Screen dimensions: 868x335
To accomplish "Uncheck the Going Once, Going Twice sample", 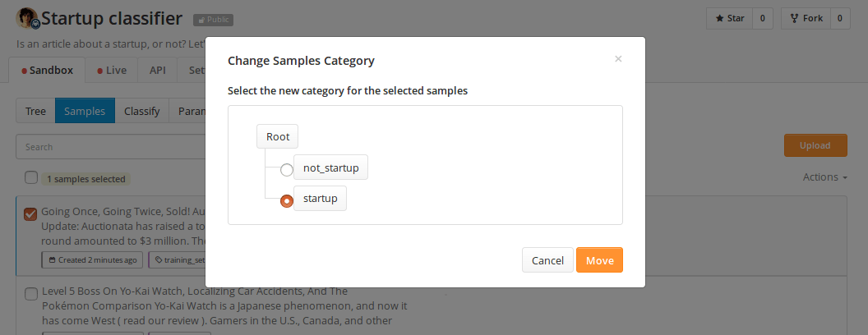I will pyautogui.click(x=30, y=213).
